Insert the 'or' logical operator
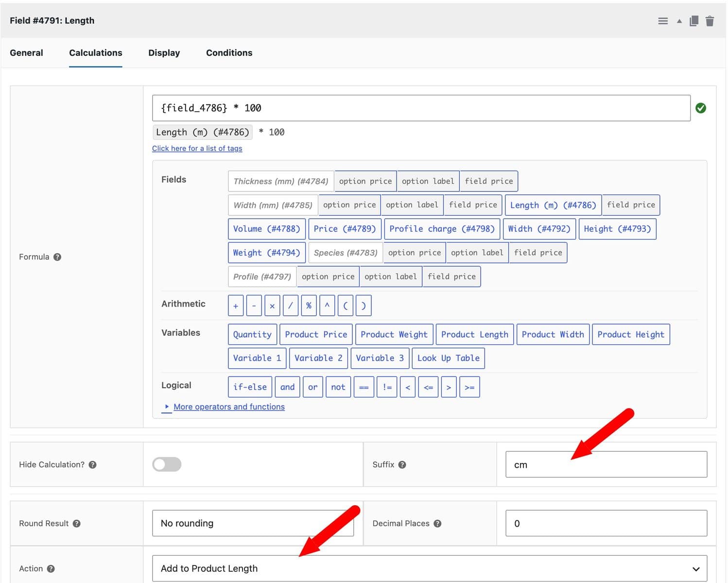This screenshot has height=583, width=728. (312, 387)
